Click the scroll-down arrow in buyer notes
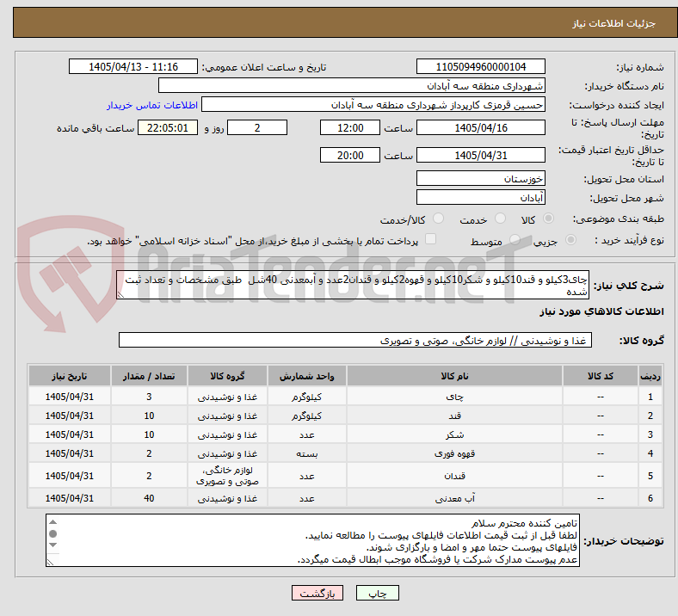Screen dimensions: 678x616 [x=53, y=545]
